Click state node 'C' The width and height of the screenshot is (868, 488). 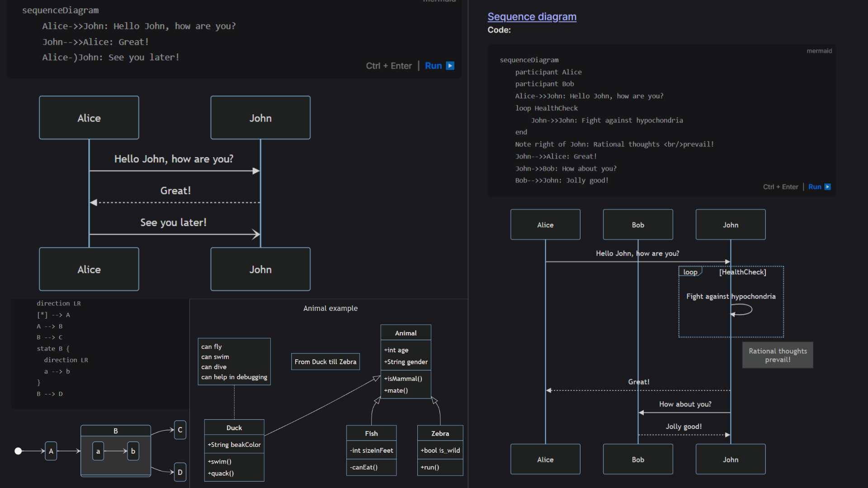180,430
